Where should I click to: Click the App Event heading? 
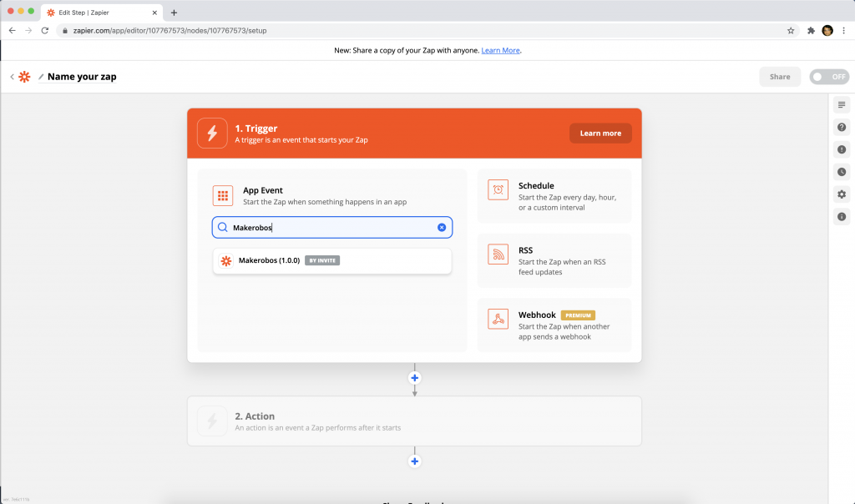click(263, 190)
